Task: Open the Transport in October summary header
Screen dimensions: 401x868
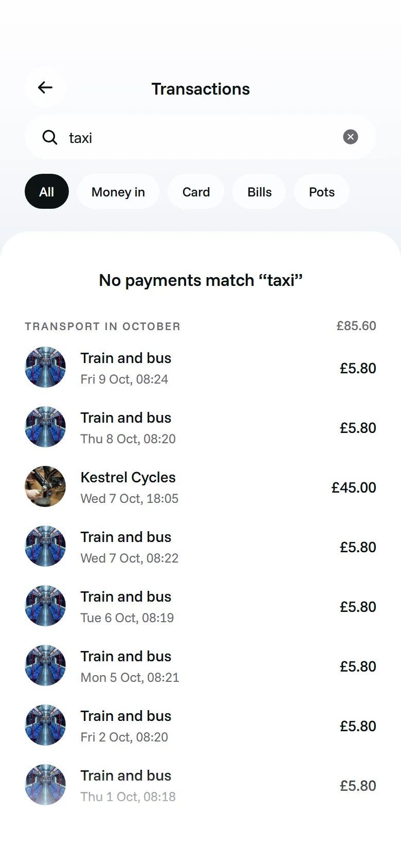Action: coord(103,327)
